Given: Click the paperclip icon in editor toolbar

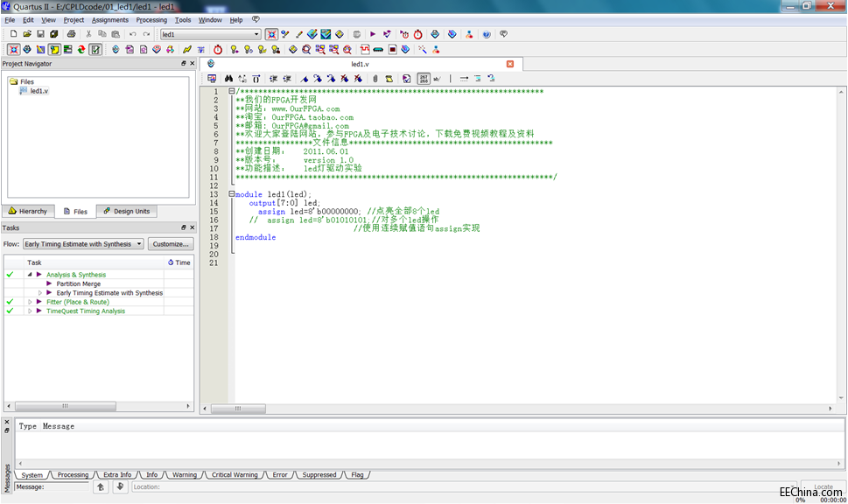Looking at the screenshot, I should [375, 79].
